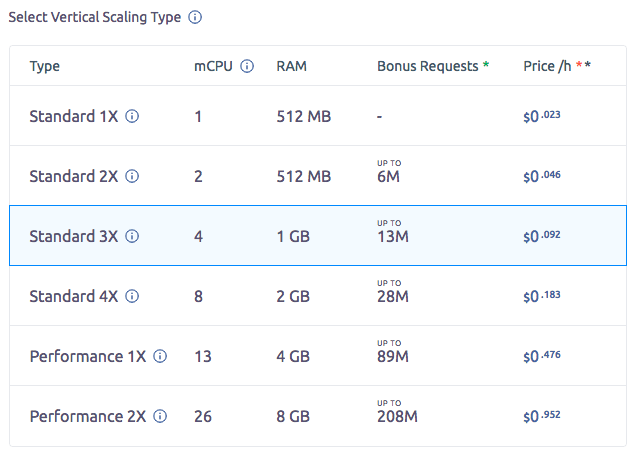The width and height of the screenshot is (637, 457).
Task: Select the Standard 1X scaling row
Action: point(318,116)
